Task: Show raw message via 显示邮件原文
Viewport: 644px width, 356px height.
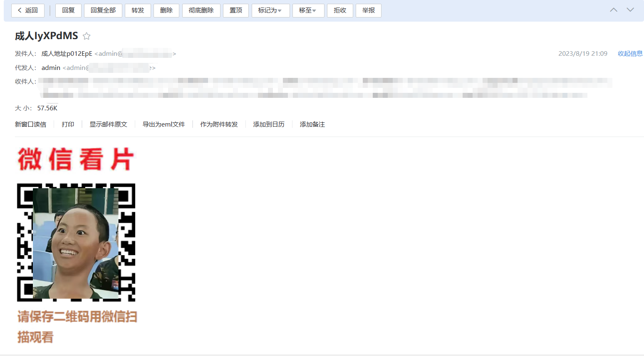Action: pos(108,124)
